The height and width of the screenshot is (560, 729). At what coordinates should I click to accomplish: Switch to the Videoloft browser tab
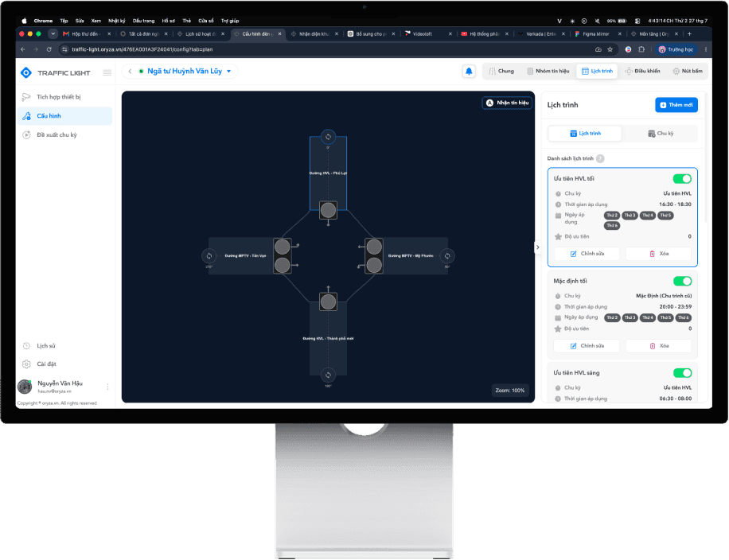(x=427, y=34)
